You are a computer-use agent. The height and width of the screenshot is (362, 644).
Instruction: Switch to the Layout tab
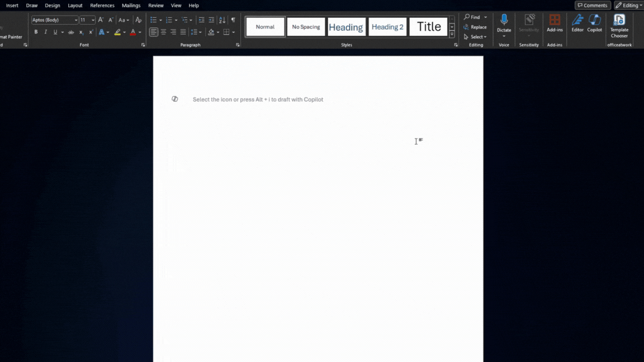(75, 6)
